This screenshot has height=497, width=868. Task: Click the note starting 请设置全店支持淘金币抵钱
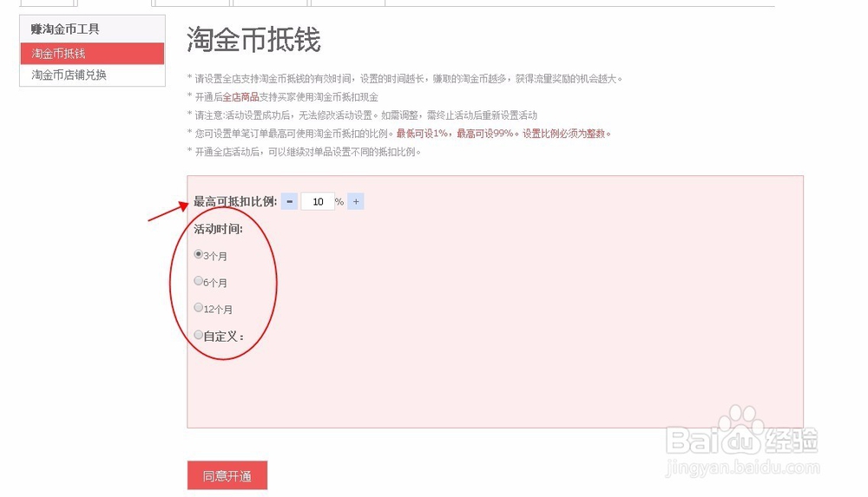click(405, 79)
